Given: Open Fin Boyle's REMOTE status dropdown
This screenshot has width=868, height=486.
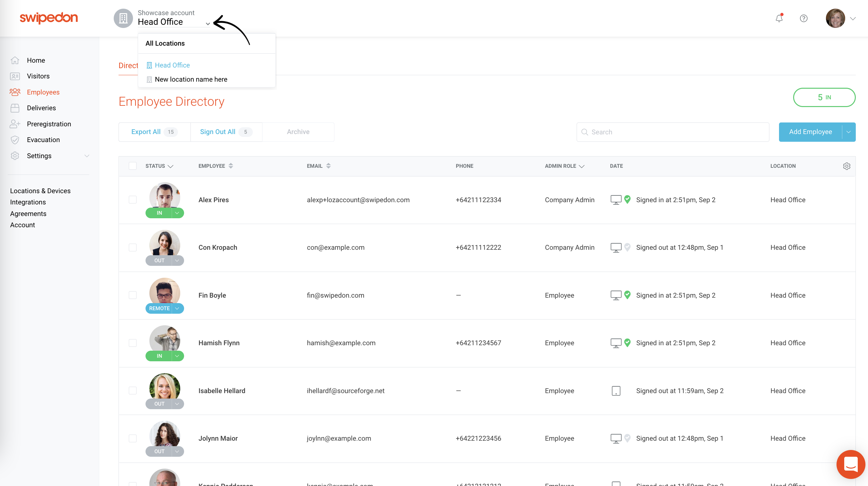Looking at the screenshot, I should coord(177,308).
